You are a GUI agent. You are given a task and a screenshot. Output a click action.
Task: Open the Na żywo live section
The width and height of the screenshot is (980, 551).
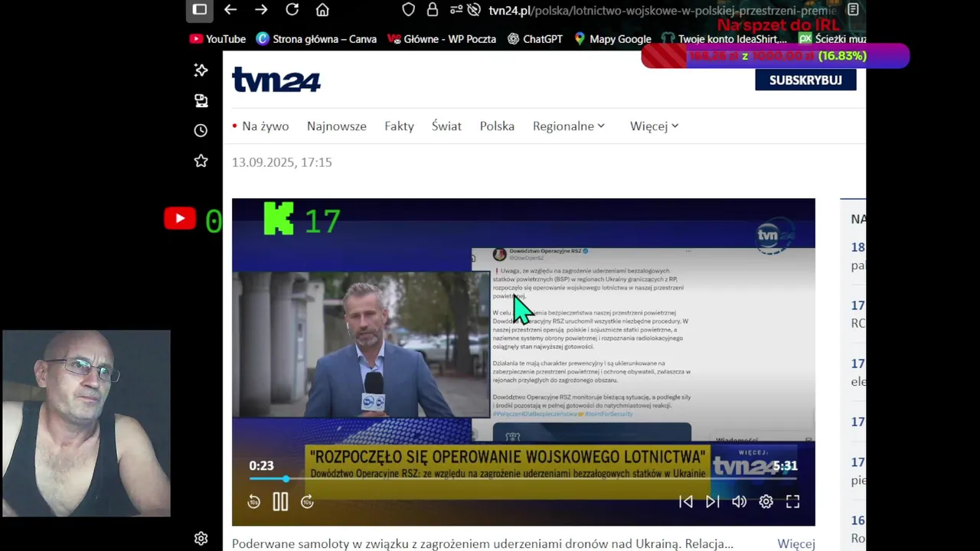coord(260,126)
